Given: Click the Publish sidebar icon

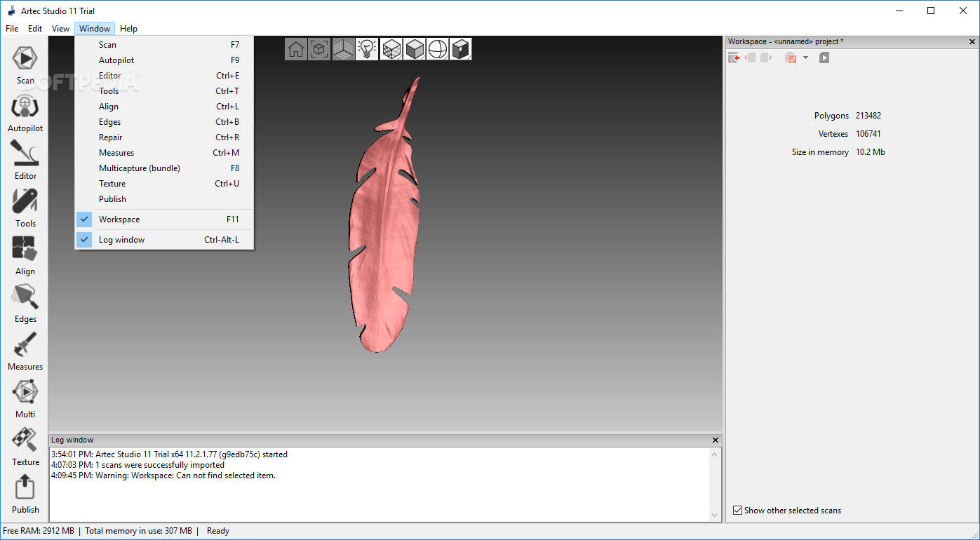Looking at the screenshot, I should [25, 494].
